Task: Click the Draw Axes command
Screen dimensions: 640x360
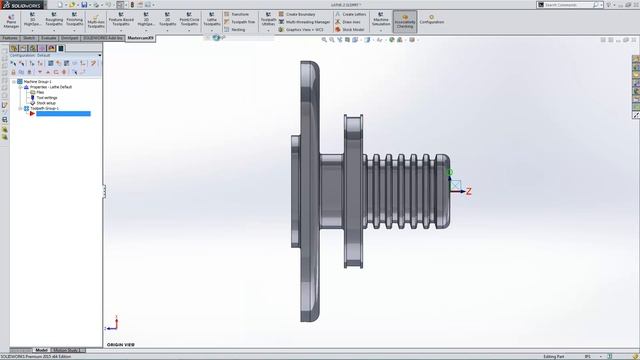Action: (x=347, y=22)
